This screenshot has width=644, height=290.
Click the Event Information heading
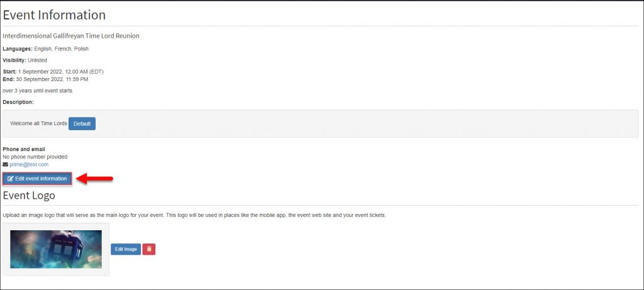pyautogui.click(x=54, y=15)
